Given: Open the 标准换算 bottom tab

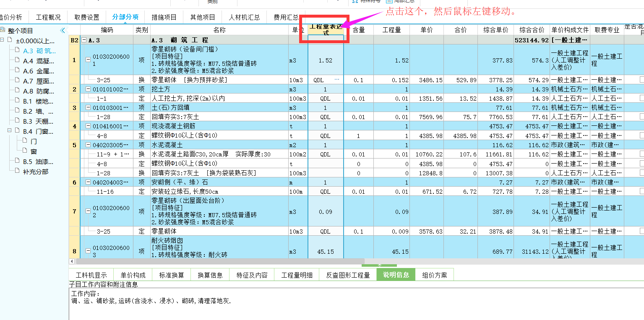Looking at the screenshot, I should (172, 275).
